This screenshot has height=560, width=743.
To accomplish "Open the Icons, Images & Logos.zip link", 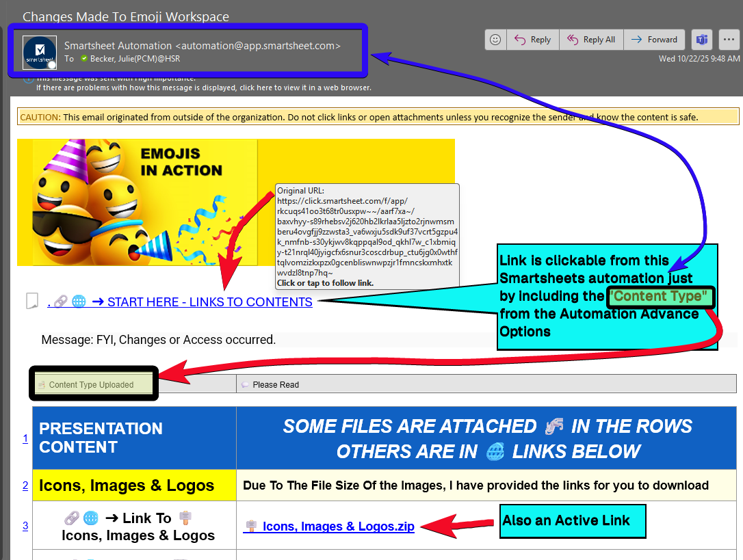I will pos(329,526).
